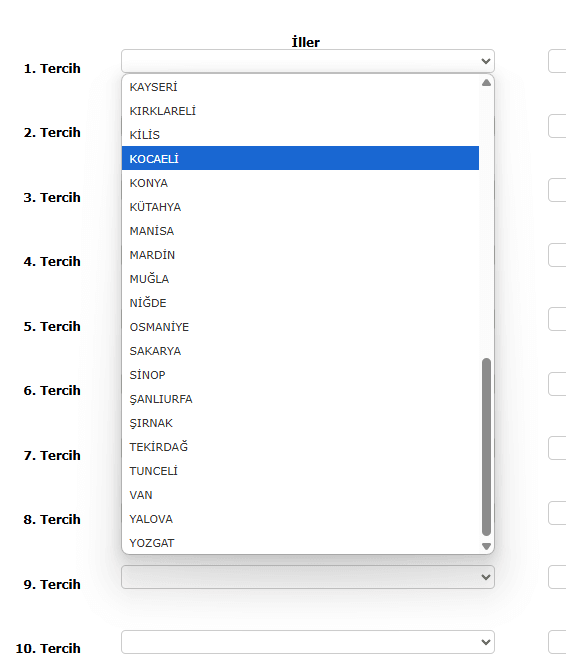This screenshot has width=566, height=655.
Task: Choose KIRKLARELİ from the list
Action: point(300,110)
